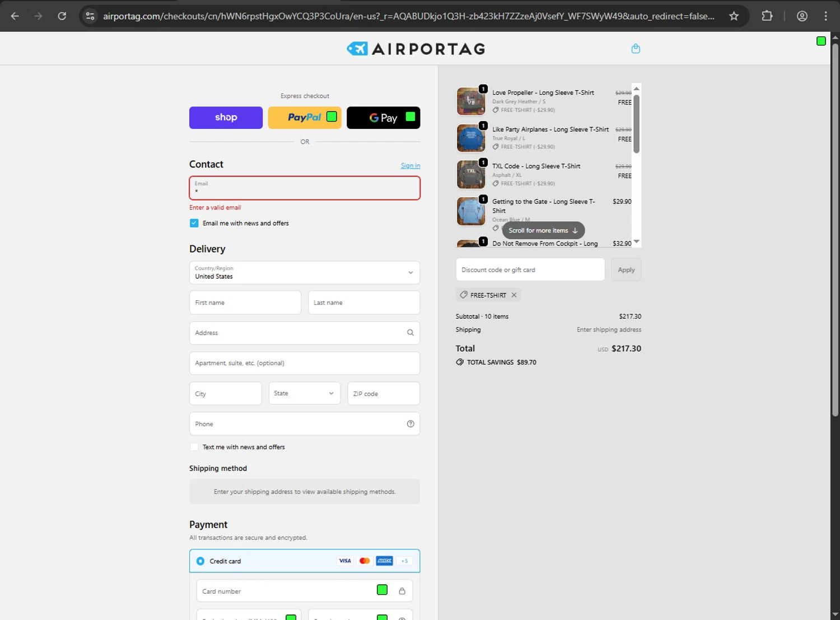
Task: Click the Getting to the Gate shirt thumbnail
Action: coord(471,211)
